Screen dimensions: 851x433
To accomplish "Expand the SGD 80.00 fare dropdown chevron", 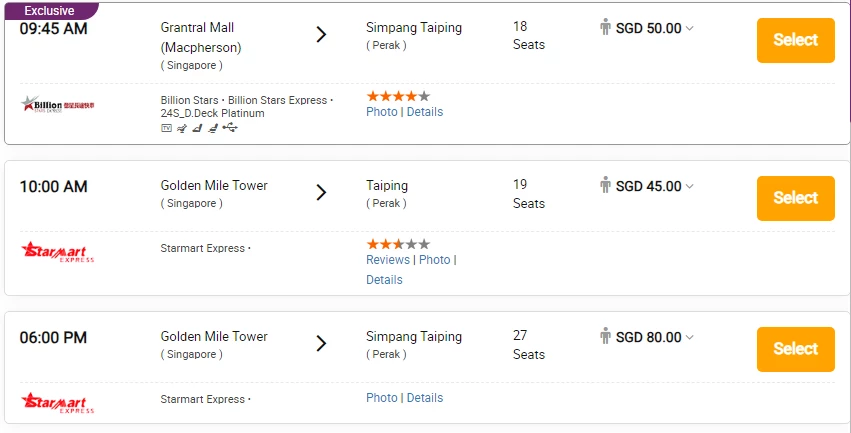I will [x=689, y=337].
